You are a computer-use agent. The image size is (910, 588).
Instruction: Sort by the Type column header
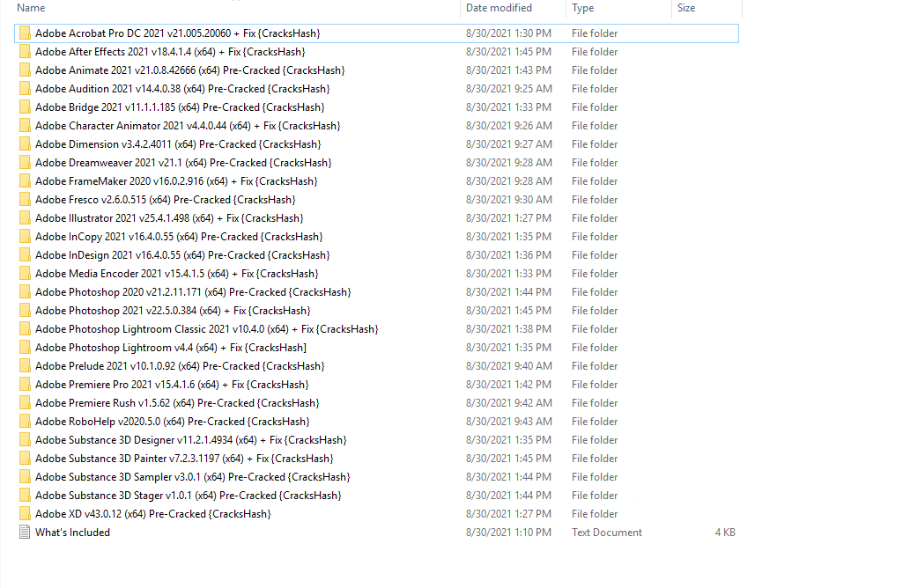(x=582, y=8)
